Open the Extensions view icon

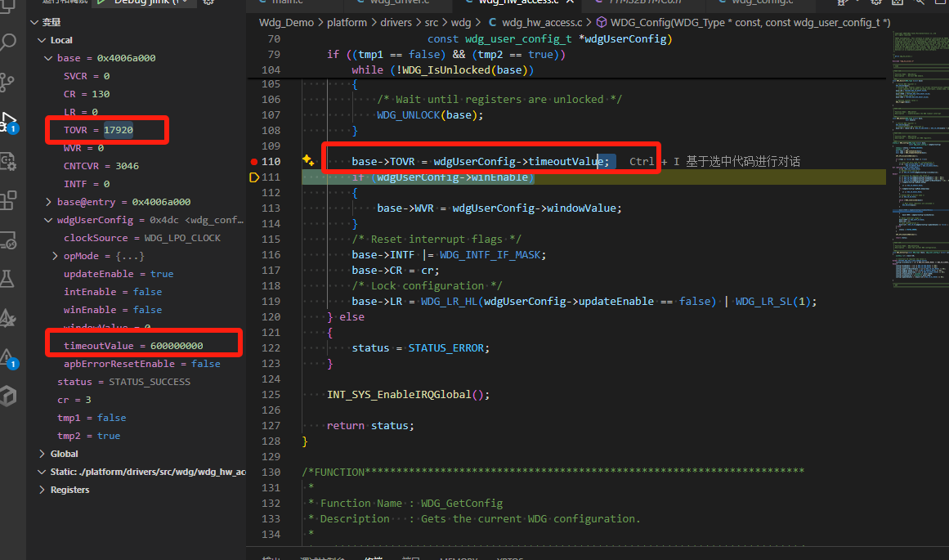tap(8, 200)
